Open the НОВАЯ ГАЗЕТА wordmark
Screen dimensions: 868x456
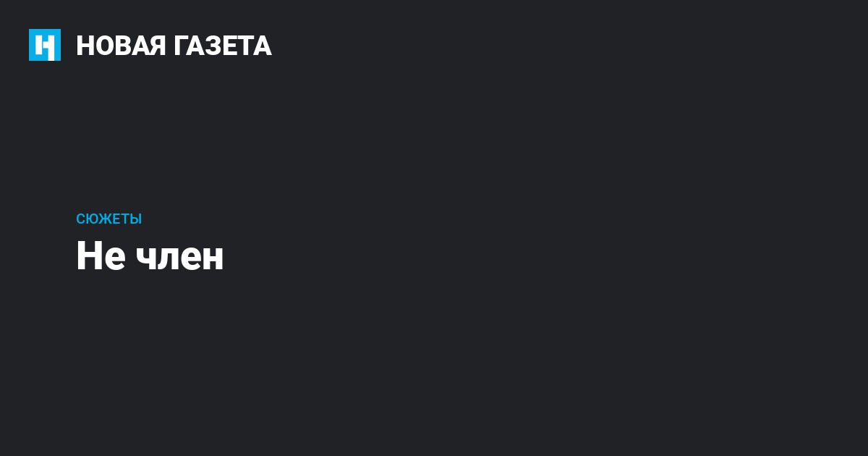174,46
